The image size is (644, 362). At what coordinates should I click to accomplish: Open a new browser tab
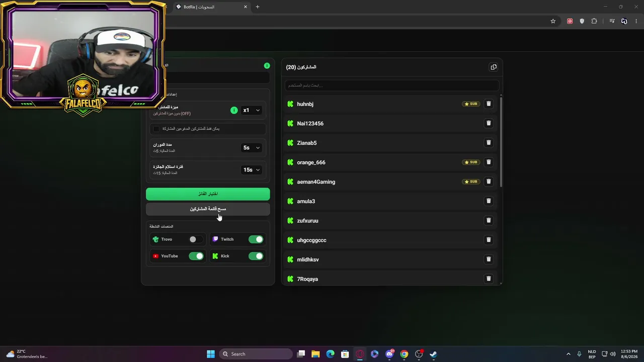[x=257, y=7]
